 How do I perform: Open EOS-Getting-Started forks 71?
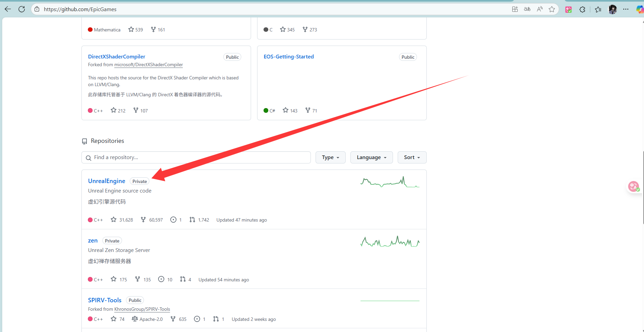pyautogui.click(x=311, y=110)
